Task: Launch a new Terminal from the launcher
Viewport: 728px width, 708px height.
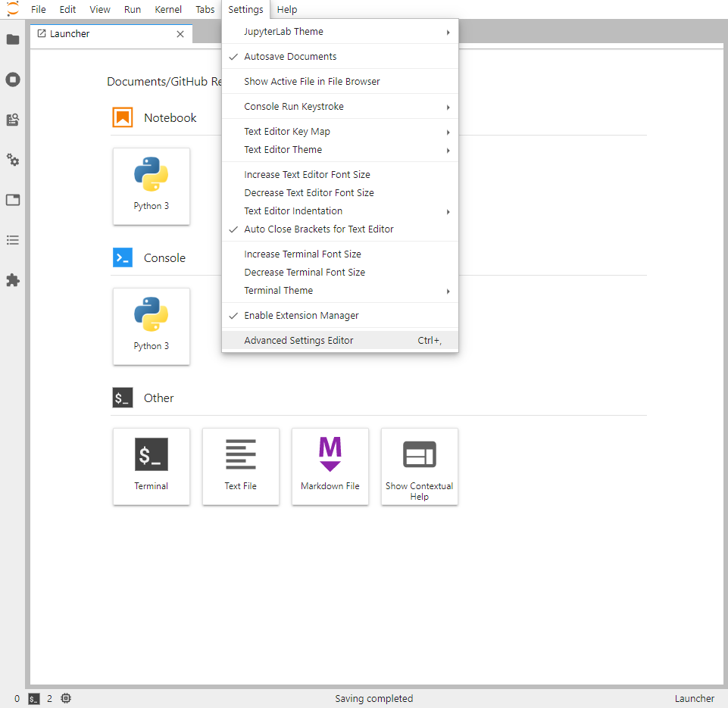Action: pos(152,466)
